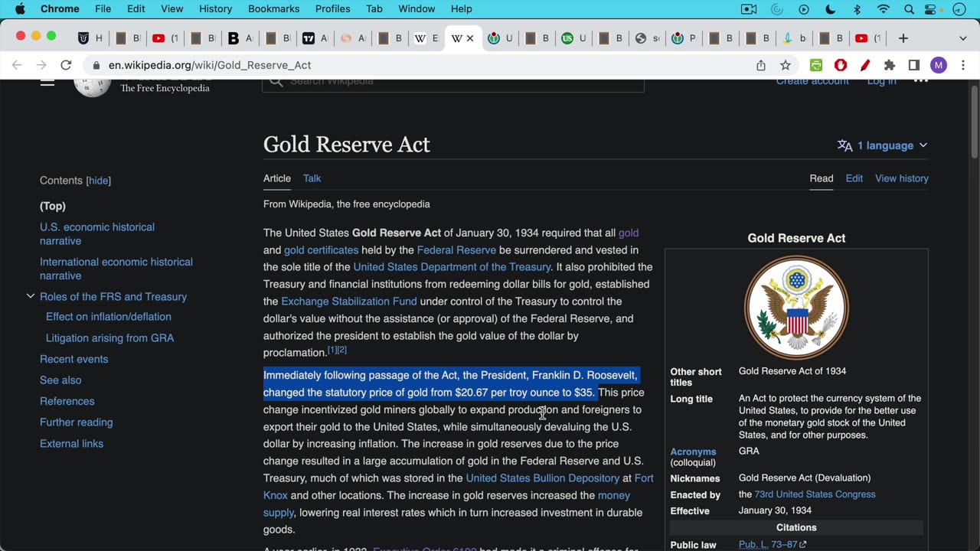Viewport: 980px width, 551px height.
Task: Open the View menu
Action: coord(172,8)
